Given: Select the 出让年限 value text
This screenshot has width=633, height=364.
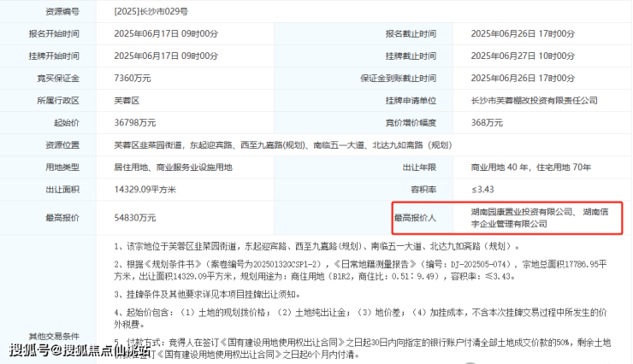Looking at the screenshot, I should click(531, 167).
